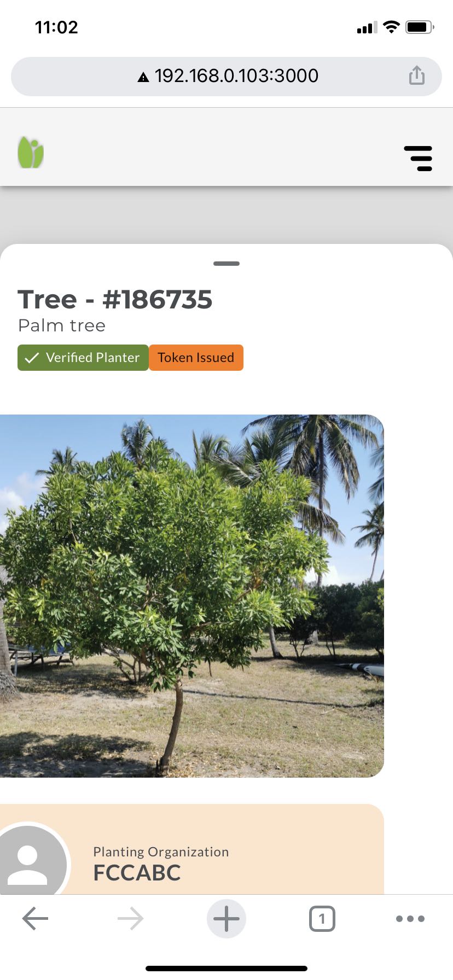453x980 pixels.
Task: Tap the browser forward arrow
Action: tap(130, 918)
